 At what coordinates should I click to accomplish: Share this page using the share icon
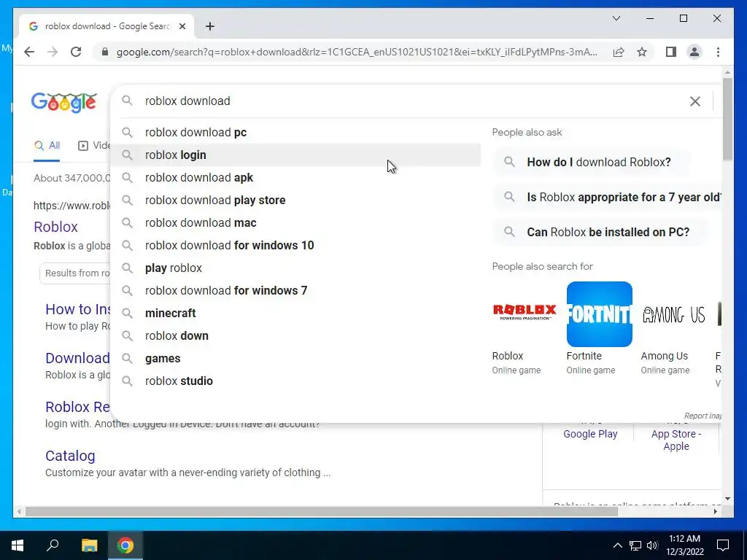619,52
